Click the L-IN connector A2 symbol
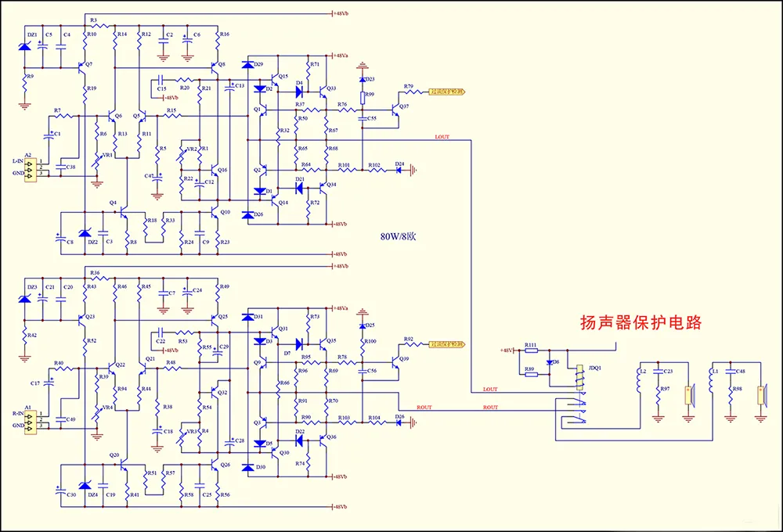 [x=31, y=170]
